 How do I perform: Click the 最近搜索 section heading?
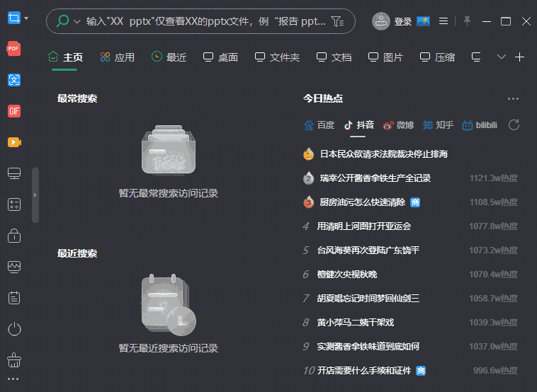pos(77,253)
